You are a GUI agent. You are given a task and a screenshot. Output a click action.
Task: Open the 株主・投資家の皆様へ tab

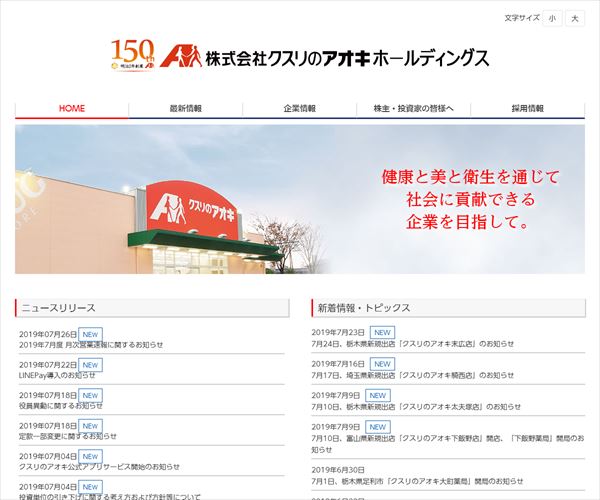[414, 109]
